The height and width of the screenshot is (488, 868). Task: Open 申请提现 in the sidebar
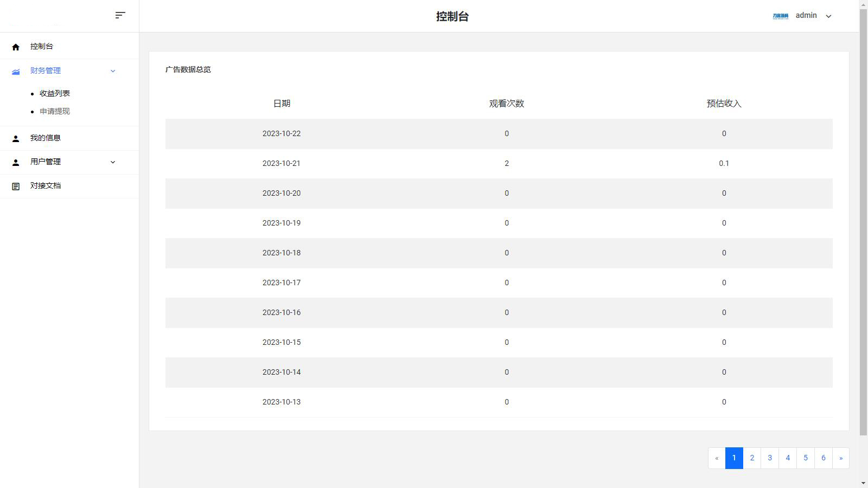[55, 111]
